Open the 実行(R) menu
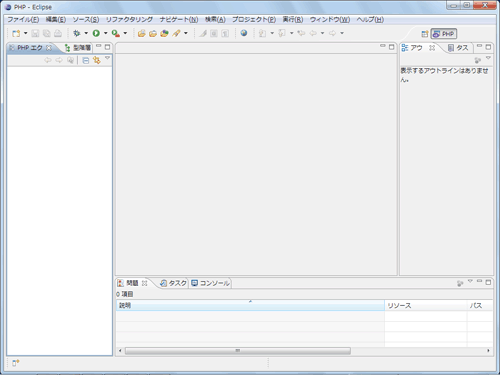The width and height of the screenshot is (500, 375). coord(293,20)
